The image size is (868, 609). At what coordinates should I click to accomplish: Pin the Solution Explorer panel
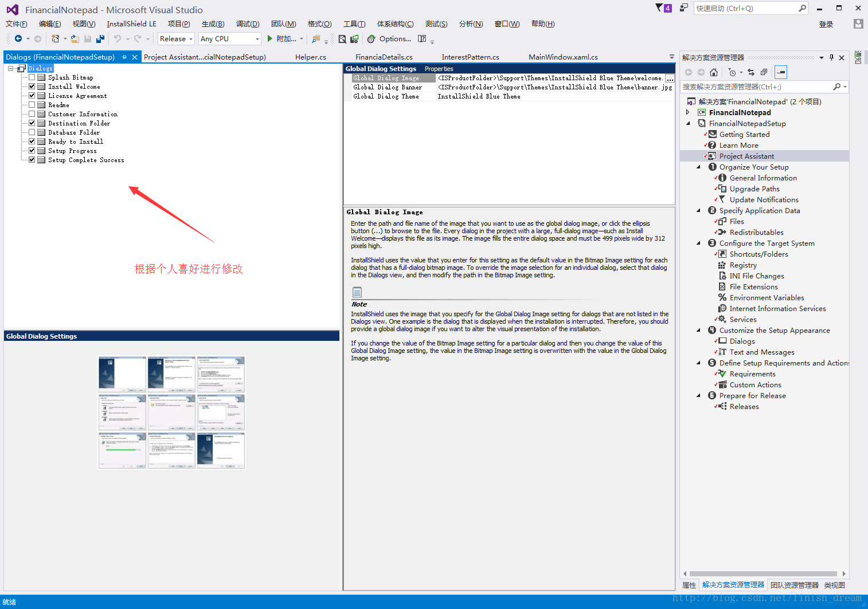[x=831, y=57]
